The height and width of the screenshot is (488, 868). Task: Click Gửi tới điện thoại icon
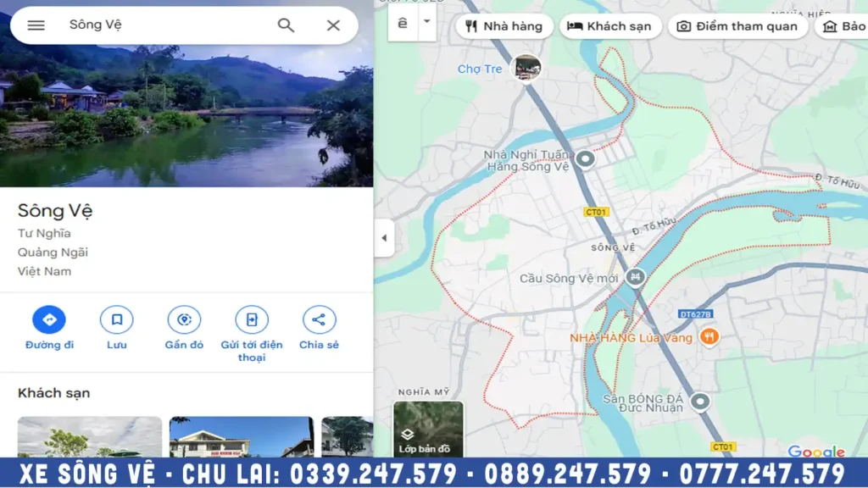250,319
